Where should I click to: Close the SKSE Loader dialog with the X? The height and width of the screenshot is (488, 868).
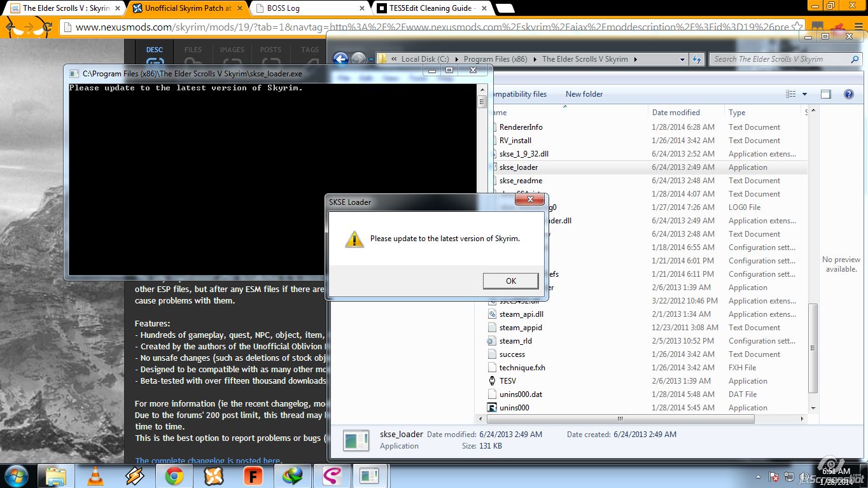point(529,200)
